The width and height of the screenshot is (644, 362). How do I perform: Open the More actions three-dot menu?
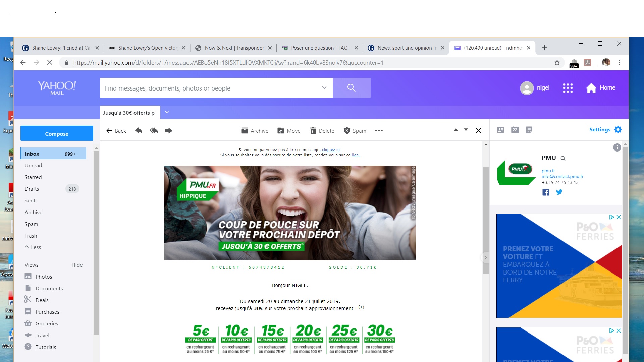(379, 131)
